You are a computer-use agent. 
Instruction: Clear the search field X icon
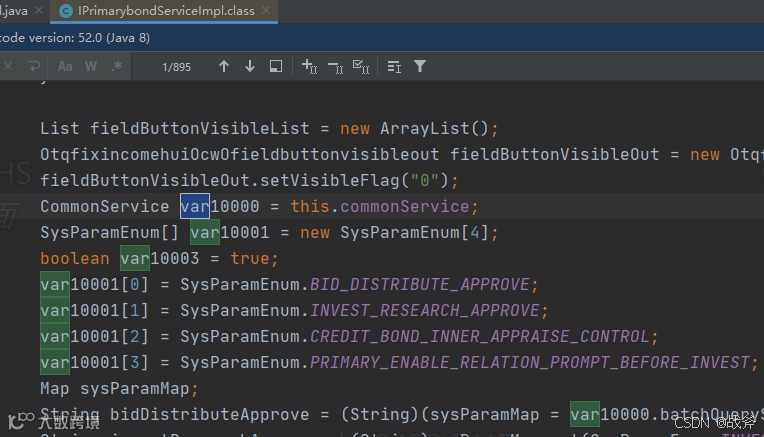(8, 66)
